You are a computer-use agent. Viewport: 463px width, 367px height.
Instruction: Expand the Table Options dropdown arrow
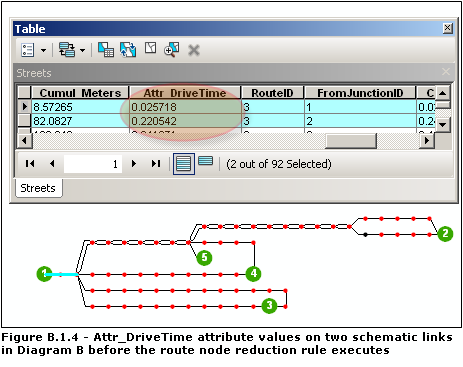(43, 51)
